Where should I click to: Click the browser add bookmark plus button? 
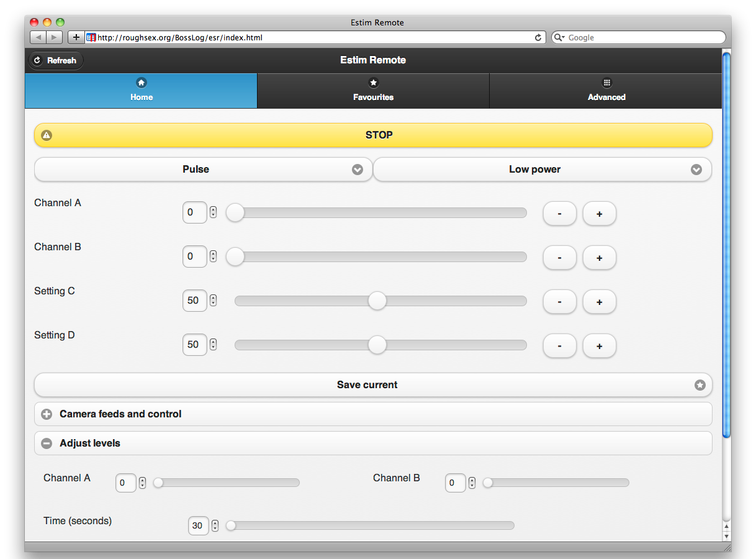point(76,37)
